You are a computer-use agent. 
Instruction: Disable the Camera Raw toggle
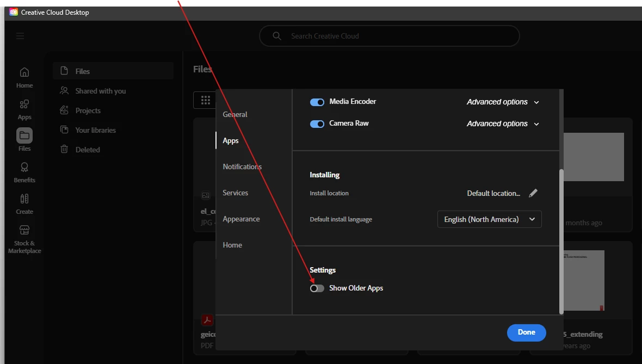[317, 124]
